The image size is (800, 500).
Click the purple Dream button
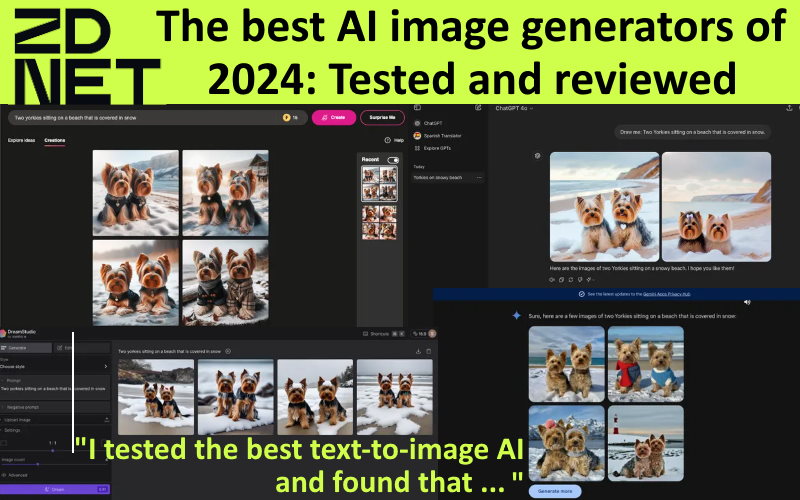55,489
